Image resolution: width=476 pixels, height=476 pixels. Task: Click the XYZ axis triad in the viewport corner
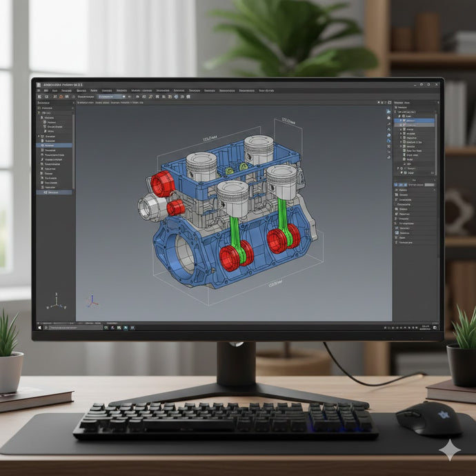[92, 301]
